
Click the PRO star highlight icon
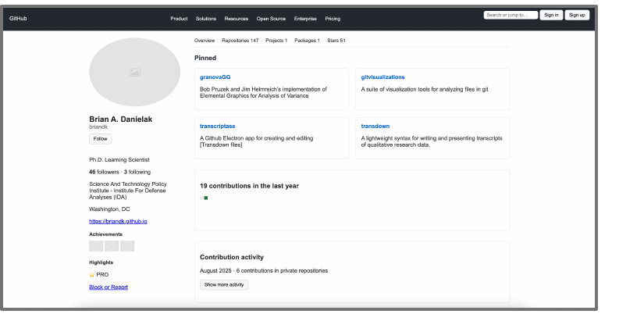click(92, 274)
